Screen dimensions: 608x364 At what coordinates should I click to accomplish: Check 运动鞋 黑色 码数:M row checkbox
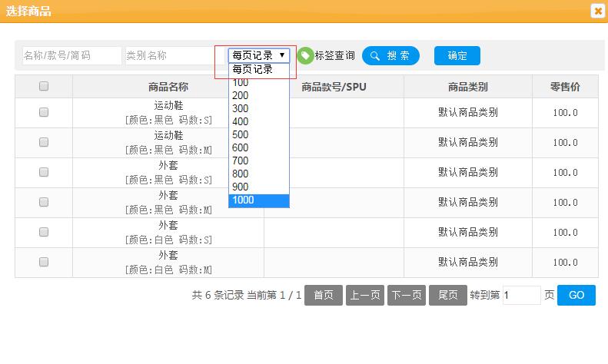coord(44,142)
